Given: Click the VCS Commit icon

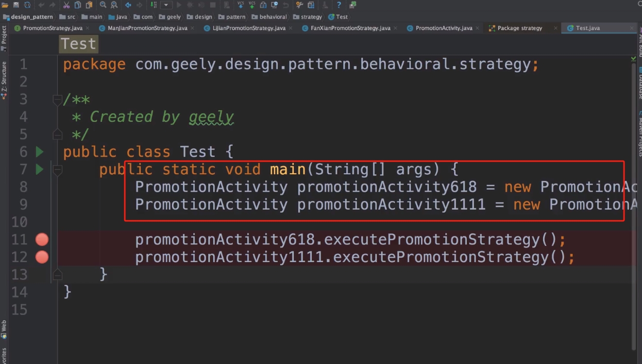Looking at the screenshot, I should (x=252, y=5).
